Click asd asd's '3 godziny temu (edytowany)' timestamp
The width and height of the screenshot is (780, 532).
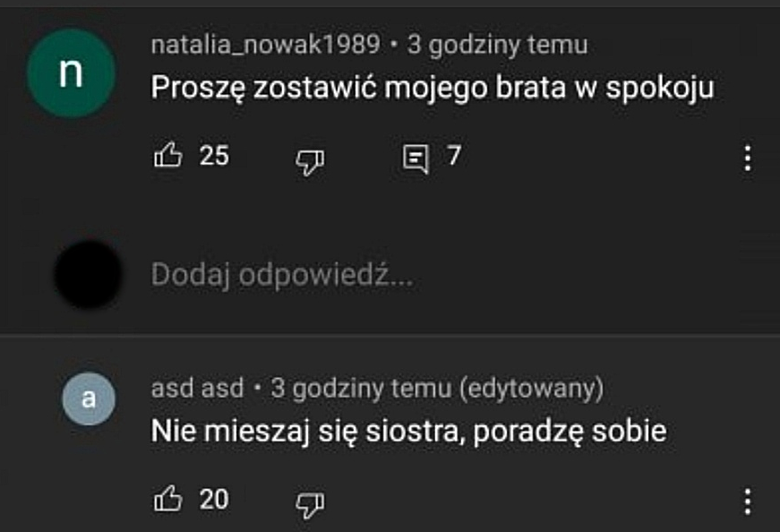[437, 389]
